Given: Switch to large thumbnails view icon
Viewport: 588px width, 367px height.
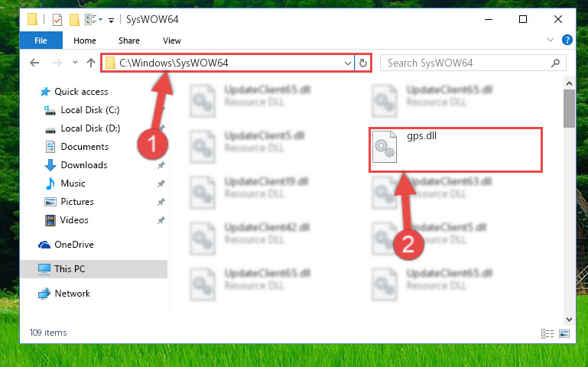Looking at the screenshot, I should click(x=564, y=333).
